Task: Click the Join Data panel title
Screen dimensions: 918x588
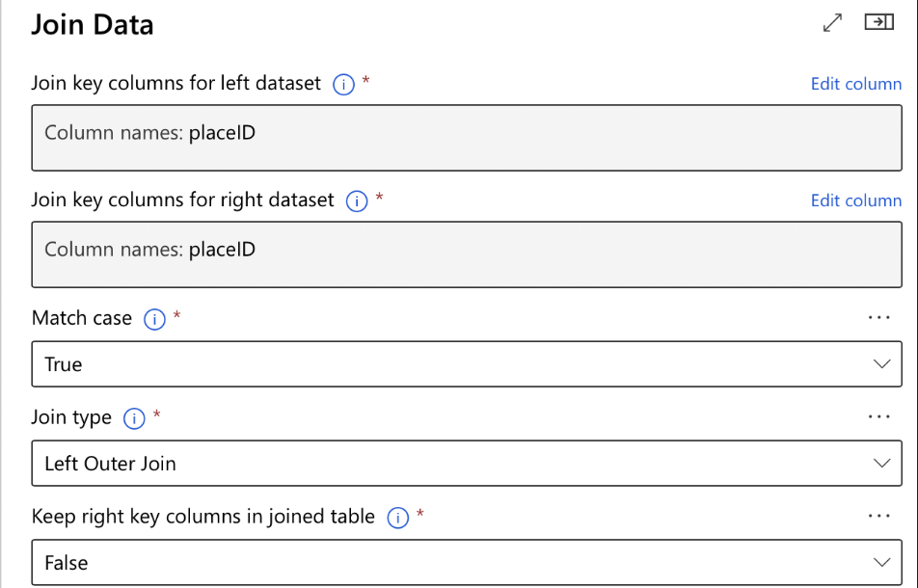Action: tap(93, 25)
